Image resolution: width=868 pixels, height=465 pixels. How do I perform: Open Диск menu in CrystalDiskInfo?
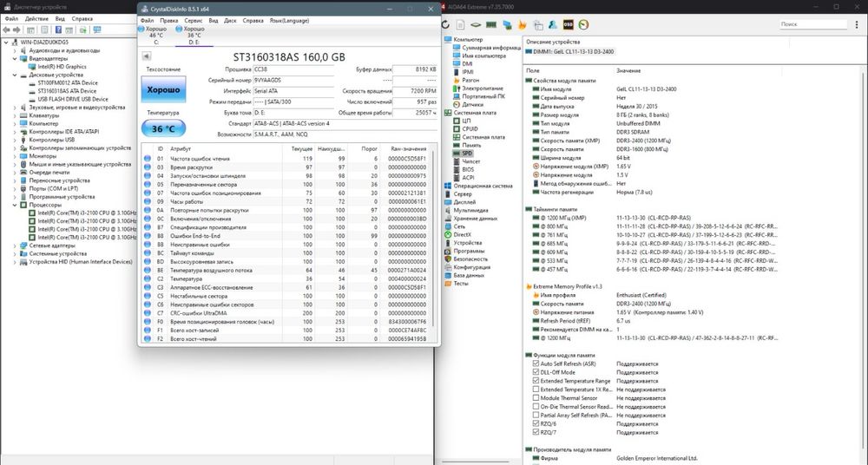pyautogui.click(x=230, y=21)
